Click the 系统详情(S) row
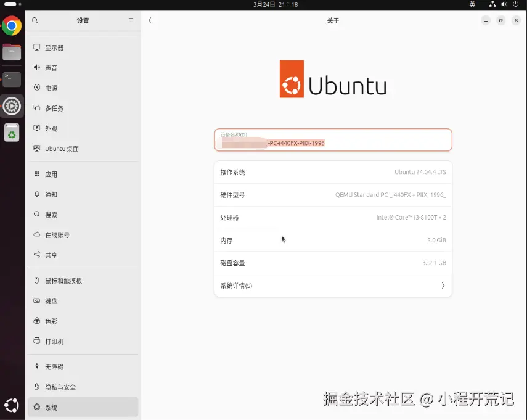Viewport: 527px width, 420px height. coord(333,286)
